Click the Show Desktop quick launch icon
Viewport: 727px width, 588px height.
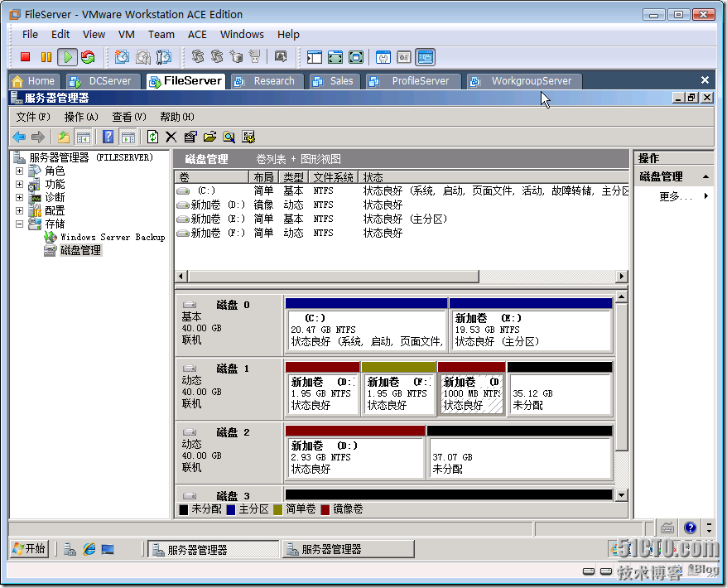click(x=108, y=550)
